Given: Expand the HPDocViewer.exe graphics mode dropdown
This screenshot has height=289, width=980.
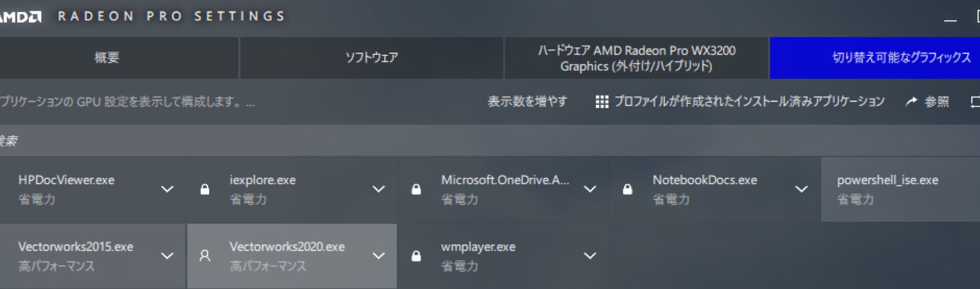Looking at the screenshot, I should [x=167, y=189].
